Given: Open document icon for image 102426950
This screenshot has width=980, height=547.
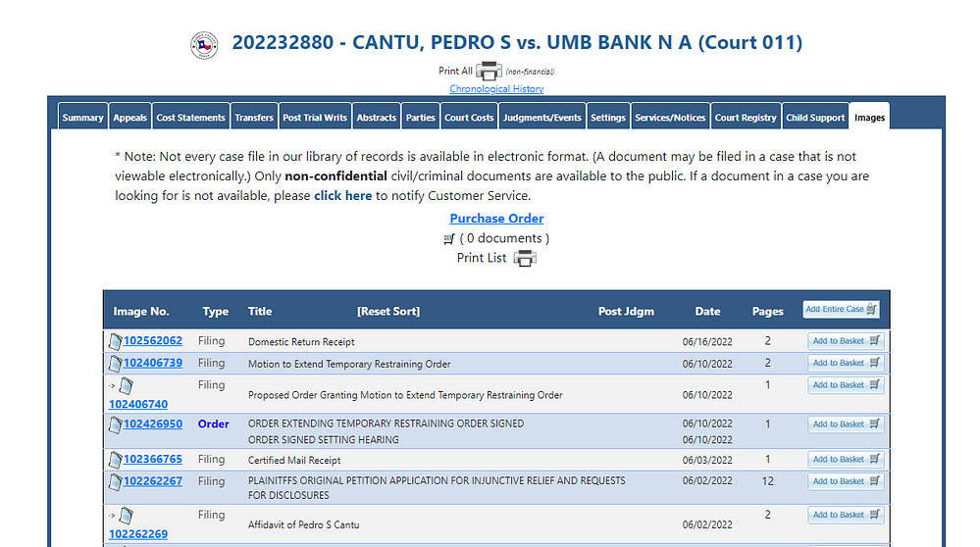Looking at the screenshot, I should [x=115, y=424].
